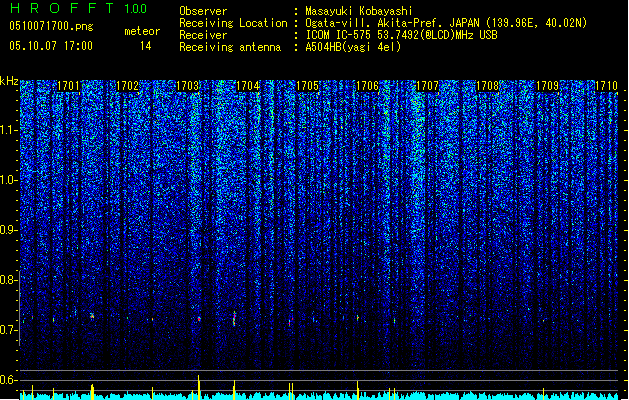
Task: Click the Receiver label
Action: click(x=203, y=35)
